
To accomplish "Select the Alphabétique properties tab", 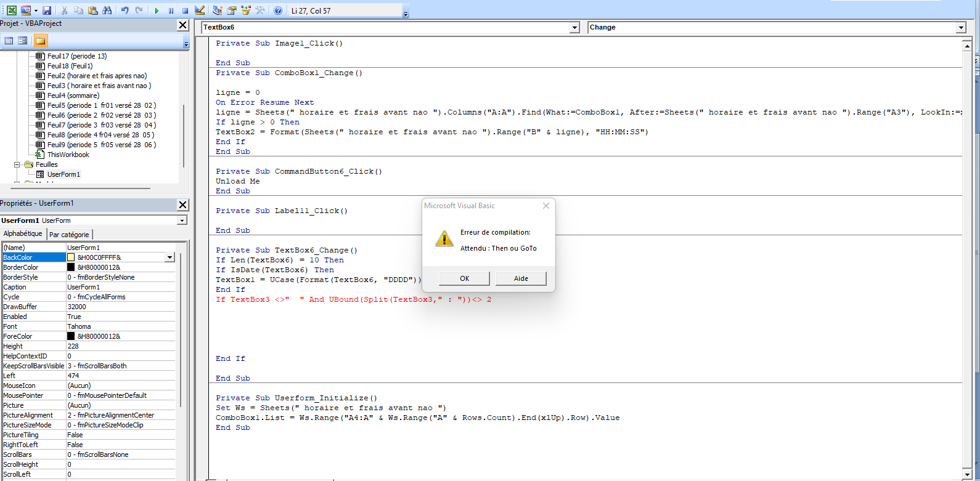I will (23, 234).
